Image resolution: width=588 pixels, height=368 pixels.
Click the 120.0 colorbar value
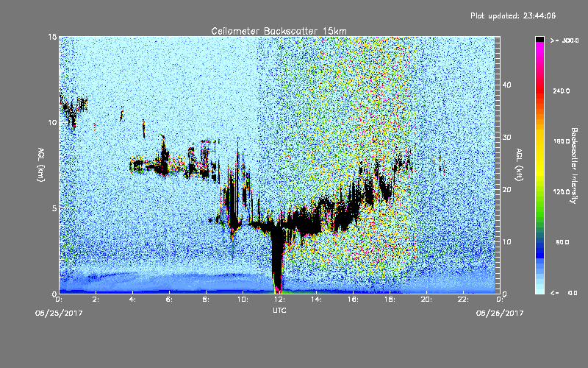pyautogui.click(x=561, y=191)
